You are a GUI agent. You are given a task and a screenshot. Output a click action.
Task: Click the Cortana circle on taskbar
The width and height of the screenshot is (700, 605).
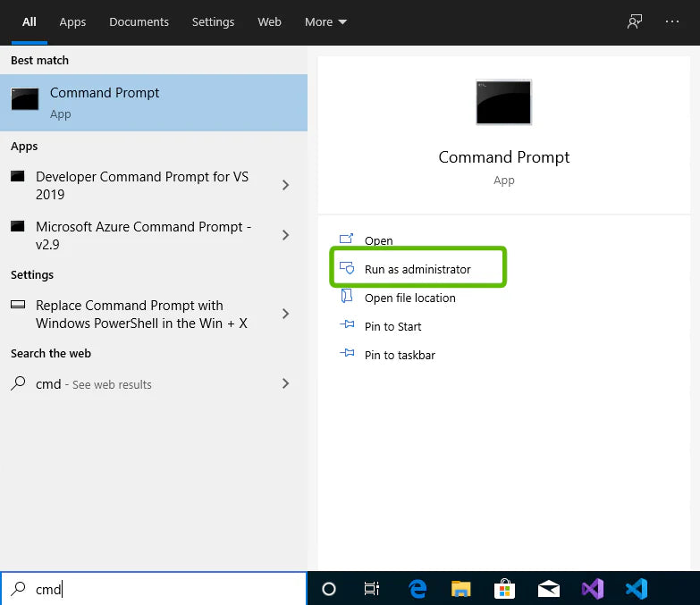click(x=328, y=589)
